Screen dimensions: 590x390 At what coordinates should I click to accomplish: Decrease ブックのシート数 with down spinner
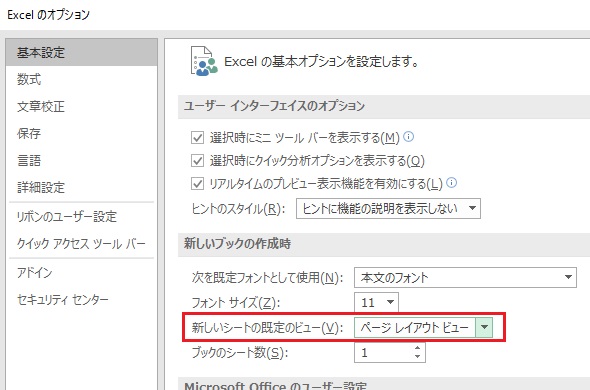tap(417, 356)
